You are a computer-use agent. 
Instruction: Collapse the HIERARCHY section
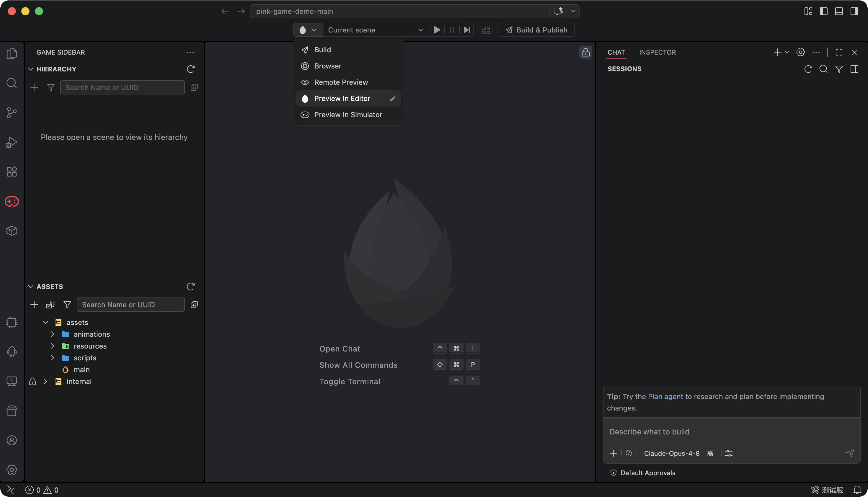(x=31, y=69)
